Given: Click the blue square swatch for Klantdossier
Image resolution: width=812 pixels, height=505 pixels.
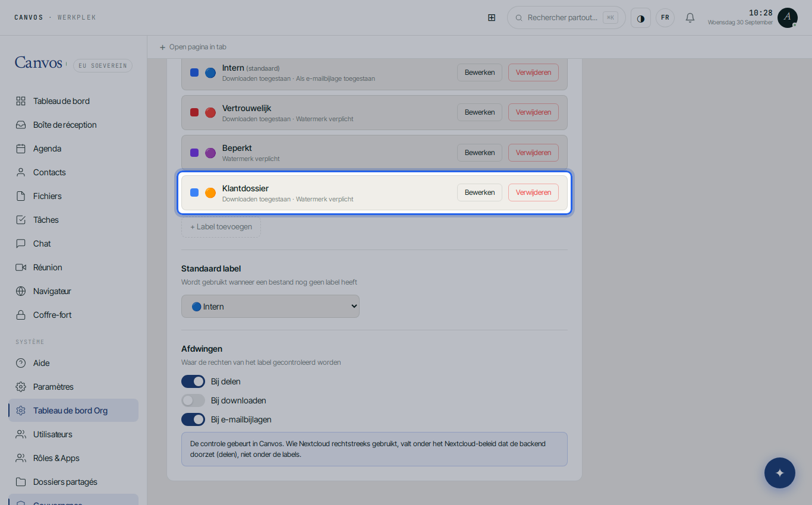Looking at the screenshot, I should coord(194,192).
